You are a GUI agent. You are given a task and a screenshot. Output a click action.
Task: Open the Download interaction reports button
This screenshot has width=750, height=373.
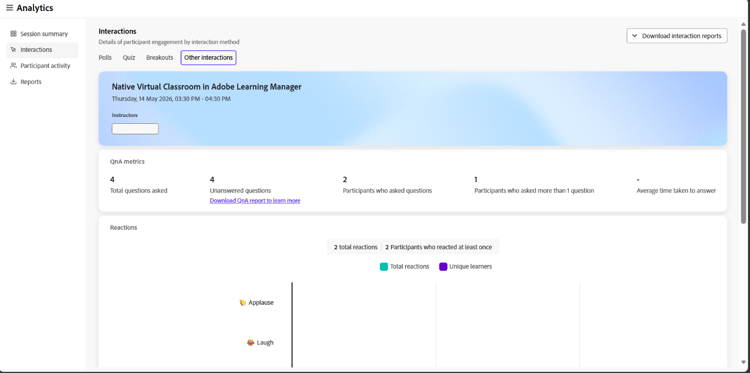677,36
